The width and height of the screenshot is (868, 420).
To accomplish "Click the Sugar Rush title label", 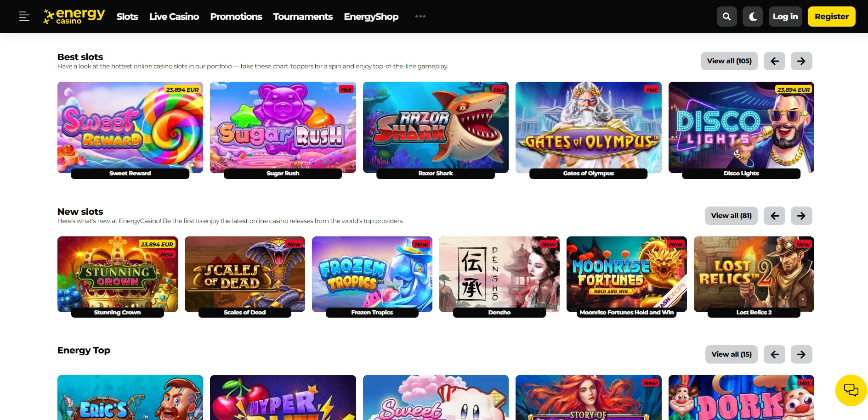I will 283,174.
